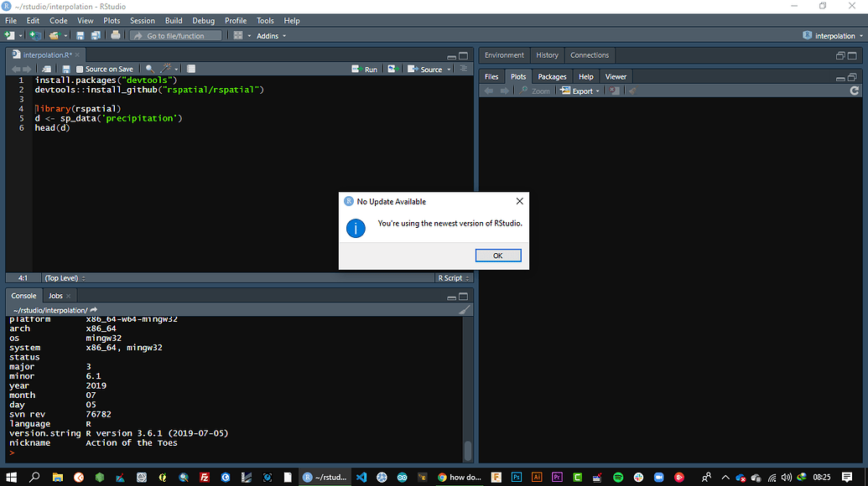Run the current line or selection

click(x=365, y=69)
